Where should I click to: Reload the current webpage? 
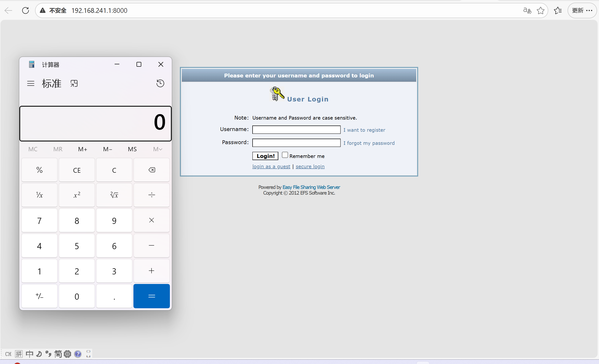coord(25,10)
